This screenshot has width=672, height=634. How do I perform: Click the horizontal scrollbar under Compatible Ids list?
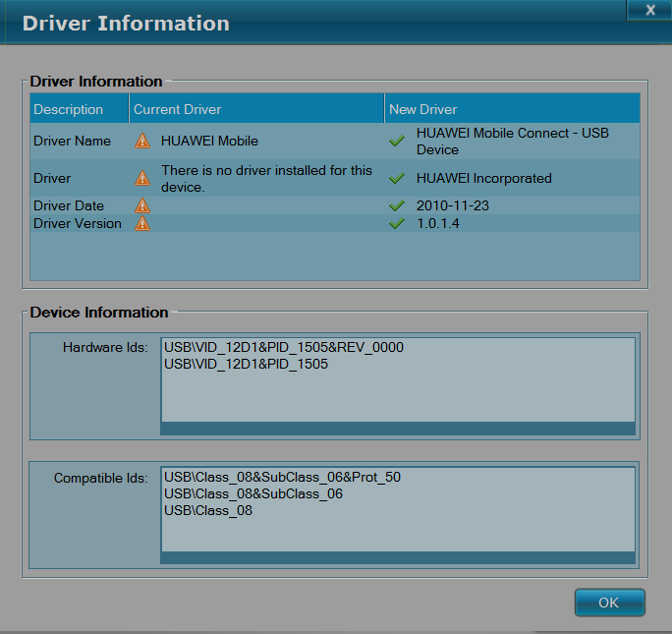point(398,557)
